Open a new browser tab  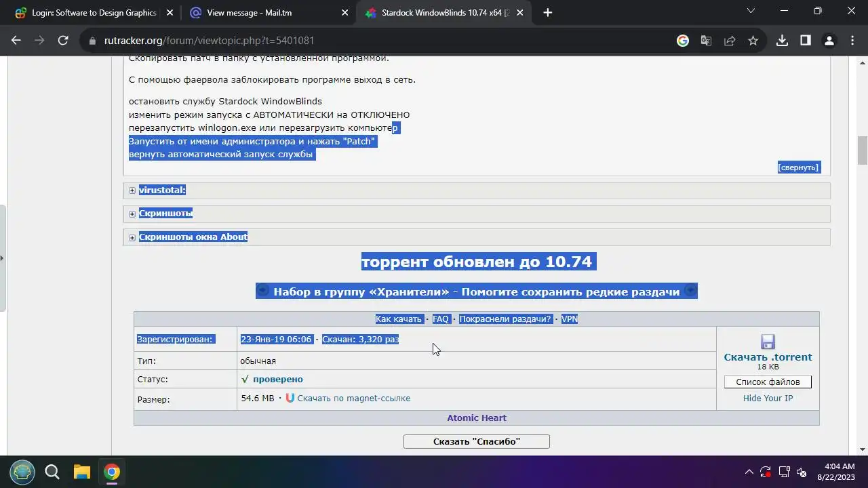(x=548, y=12)
